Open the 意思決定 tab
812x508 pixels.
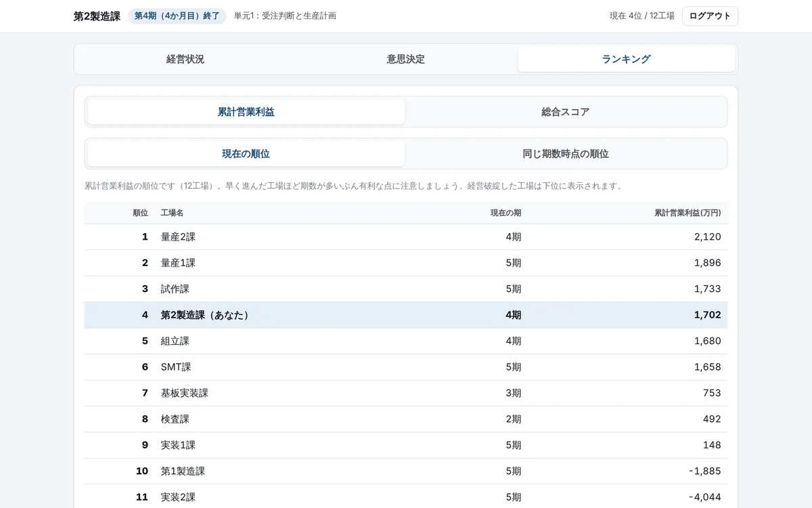[406, 59]
